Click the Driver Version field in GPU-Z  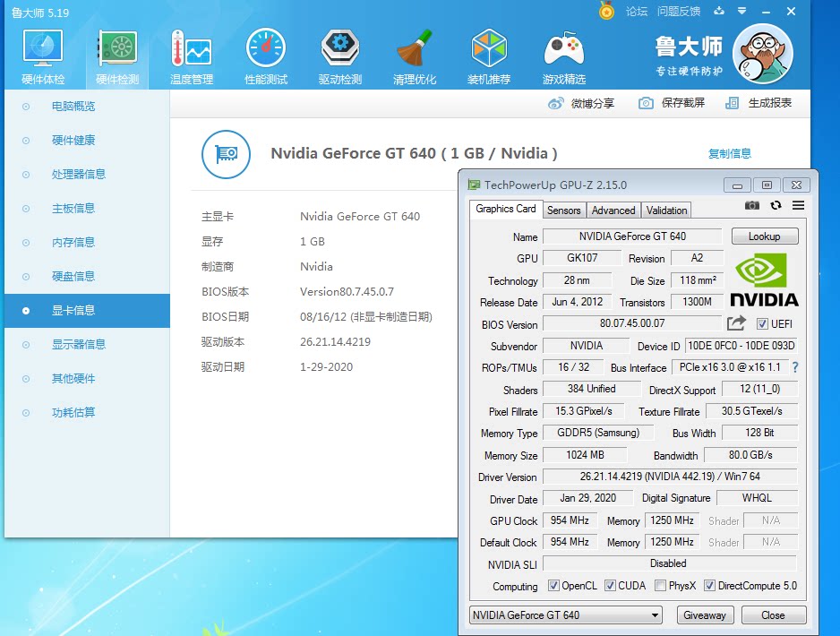[670, 477]
